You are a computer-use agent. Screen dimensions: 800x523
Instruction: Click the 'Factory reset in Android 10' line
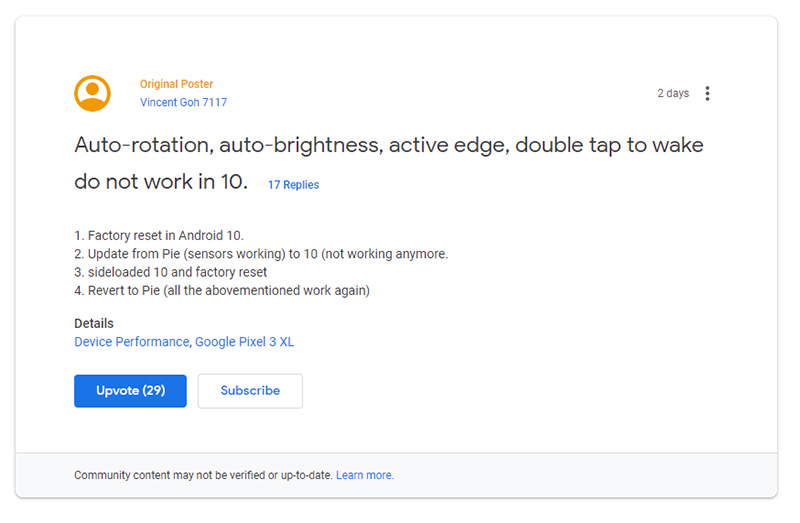coord(159,236)
